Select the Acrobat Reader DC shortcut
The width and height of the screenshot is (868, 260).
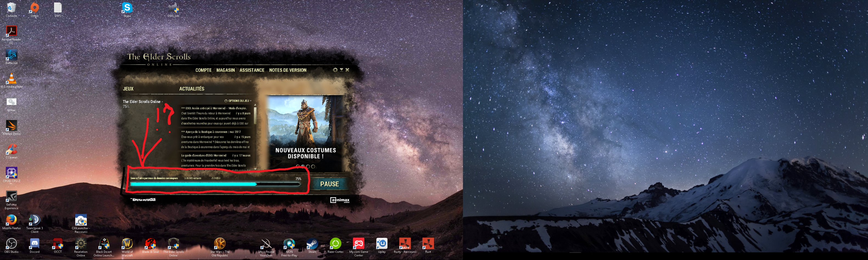[x=12, y=35]
